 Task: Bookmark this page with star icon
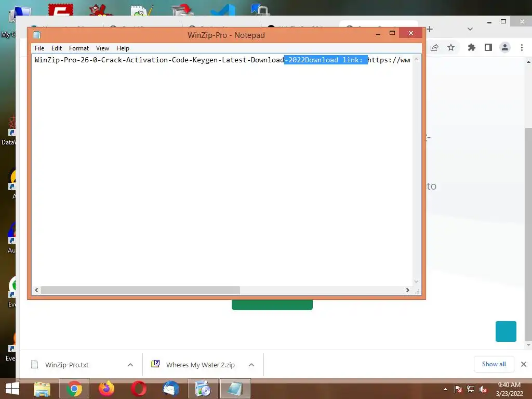450,47
